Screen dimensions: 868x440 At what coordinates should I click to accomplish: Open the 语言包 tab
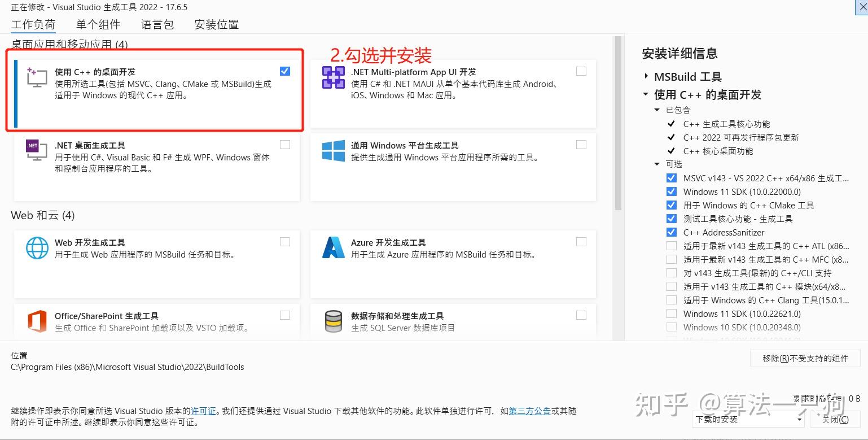(157, 24)
